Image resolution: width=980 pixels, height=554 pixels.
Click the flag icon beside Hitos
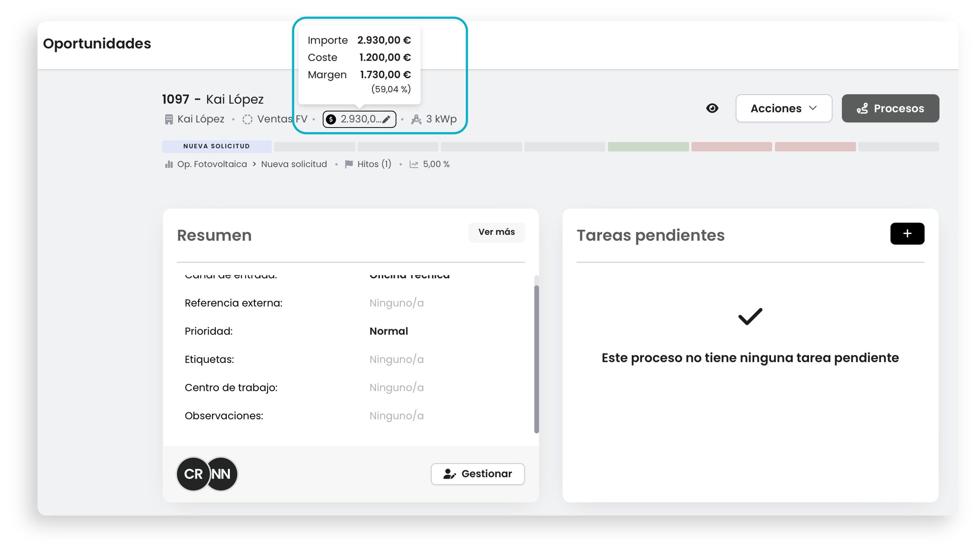tap(349, 164)
